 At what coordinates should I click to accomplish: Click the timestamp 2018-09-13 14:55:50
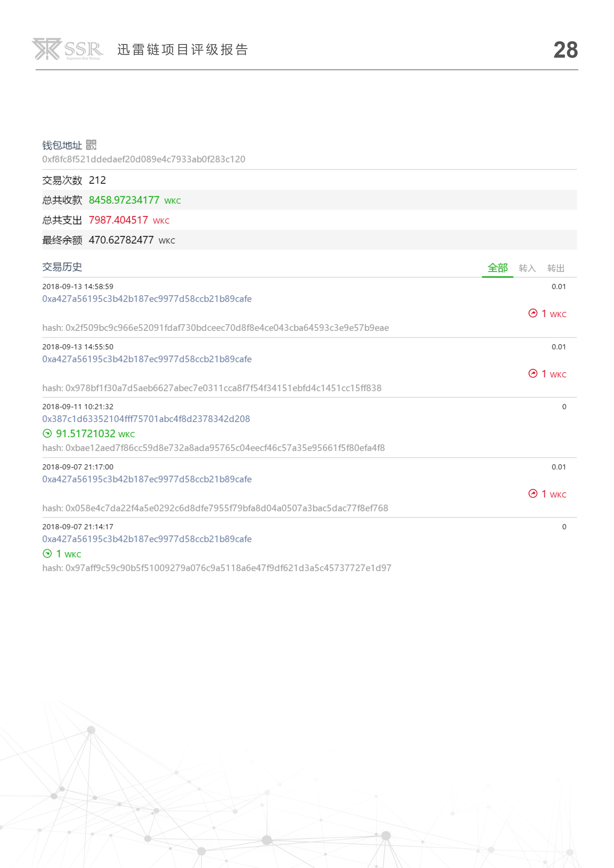77,347
